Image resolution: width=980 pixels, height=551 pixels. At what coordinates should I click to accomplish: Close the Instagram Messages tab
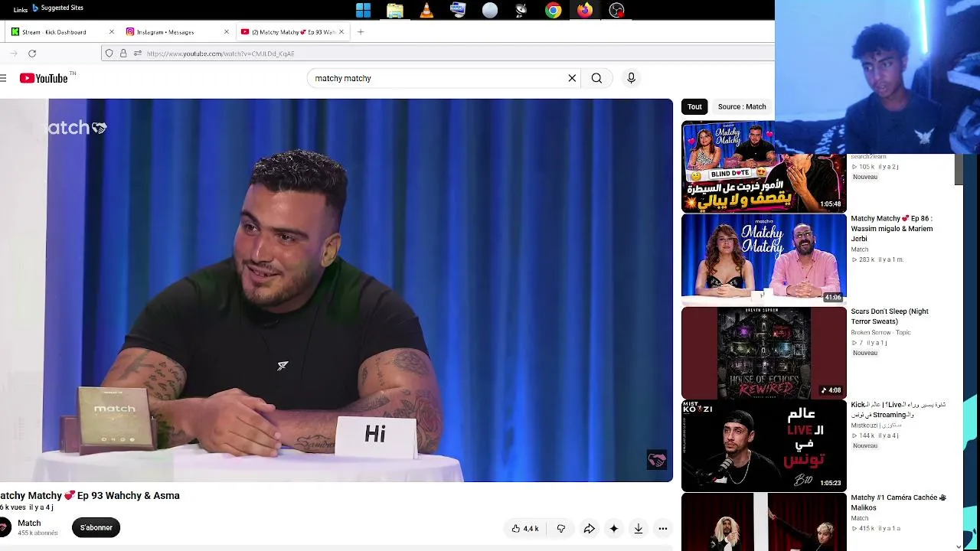[227, 32]
